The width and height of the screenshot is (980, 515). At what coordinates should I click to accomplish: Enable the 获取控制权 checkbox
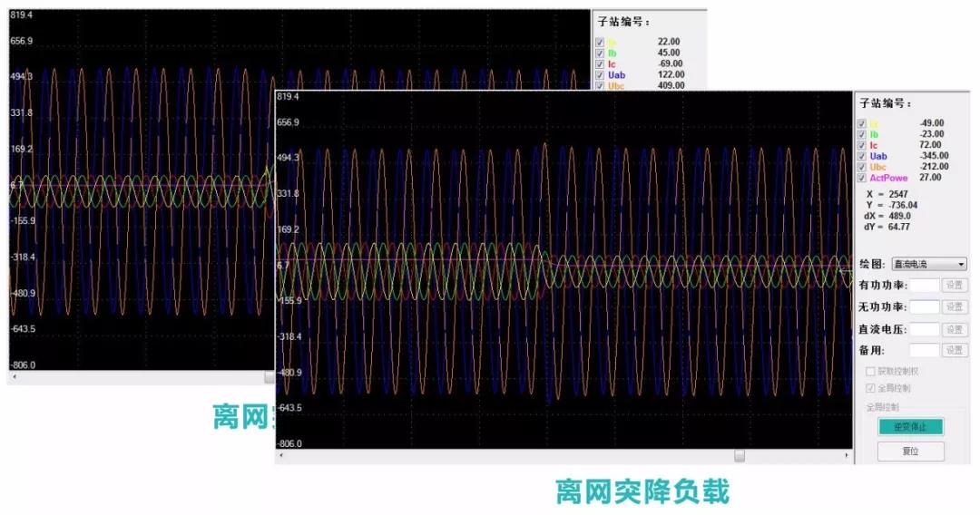coord(870,372)
